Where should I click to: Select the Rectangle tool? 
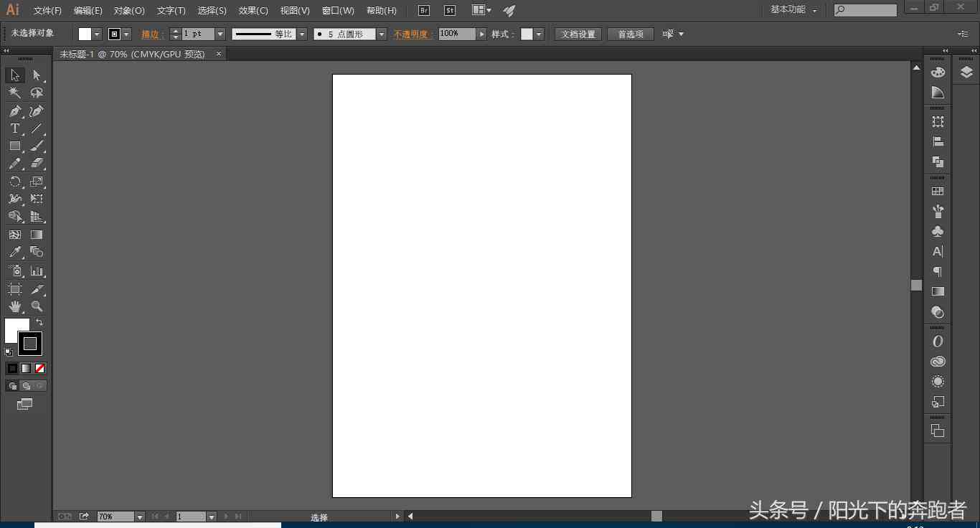[15, 146]
